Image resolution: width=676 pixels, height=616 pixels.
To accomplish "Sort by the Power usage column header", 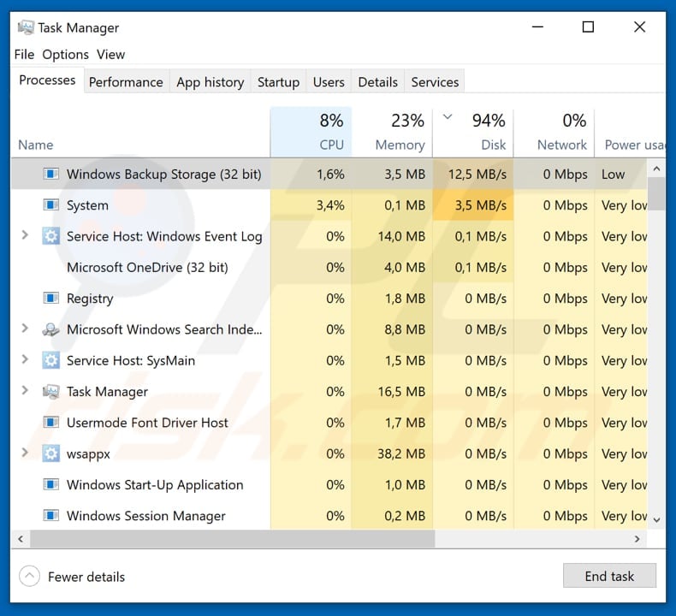I will pos(631,132).
